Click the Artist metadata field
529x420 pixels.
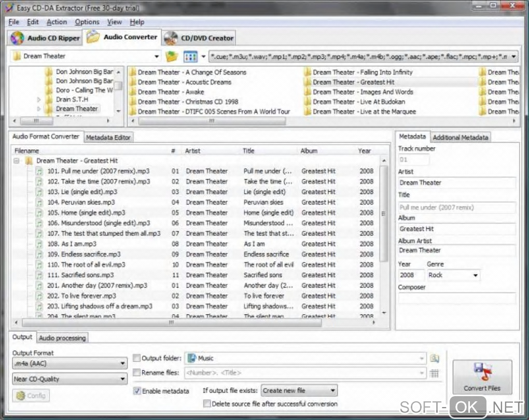[x=457, y=183]
